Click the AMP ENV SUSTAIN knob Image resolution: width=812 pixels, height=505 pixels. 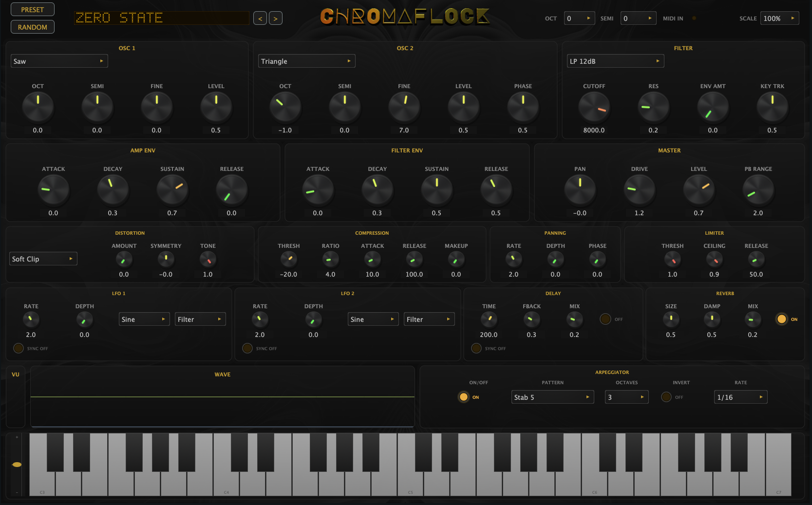coord(172,189)
